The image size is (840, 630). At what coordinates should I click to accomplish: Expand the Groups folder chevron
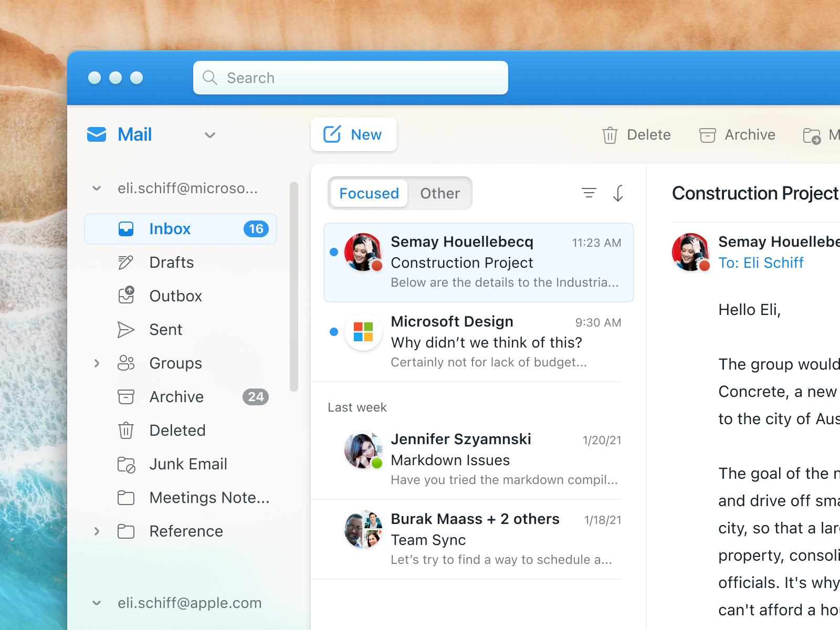[x=97, y=363]
